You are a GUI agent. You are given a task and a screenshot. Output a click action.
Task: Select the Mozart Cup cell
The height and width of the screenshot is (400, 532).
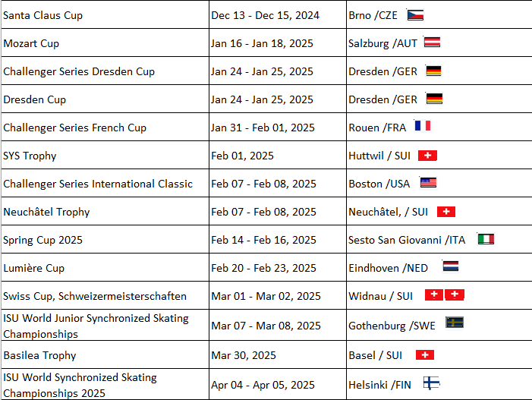click(105, 43)
